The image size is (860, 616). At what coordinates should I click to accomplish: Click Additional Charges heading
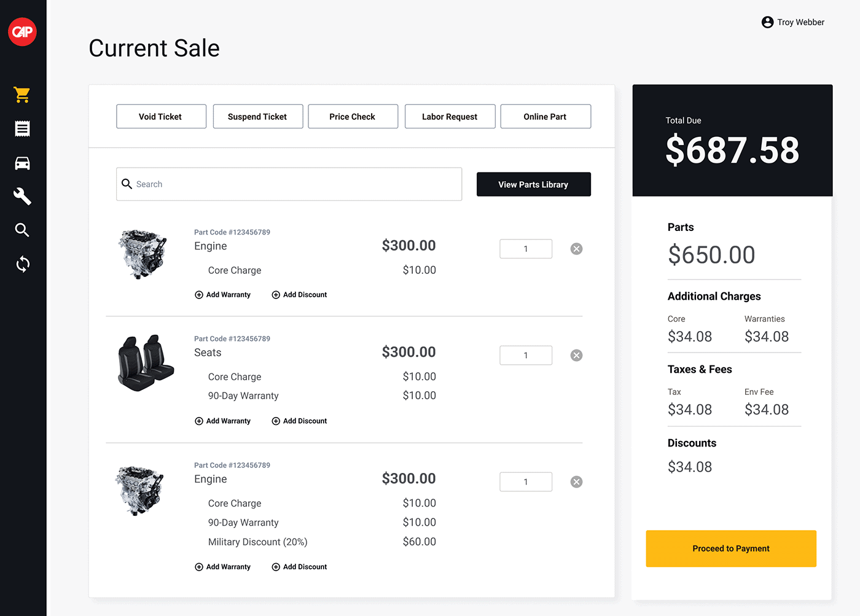pos(714,296)
